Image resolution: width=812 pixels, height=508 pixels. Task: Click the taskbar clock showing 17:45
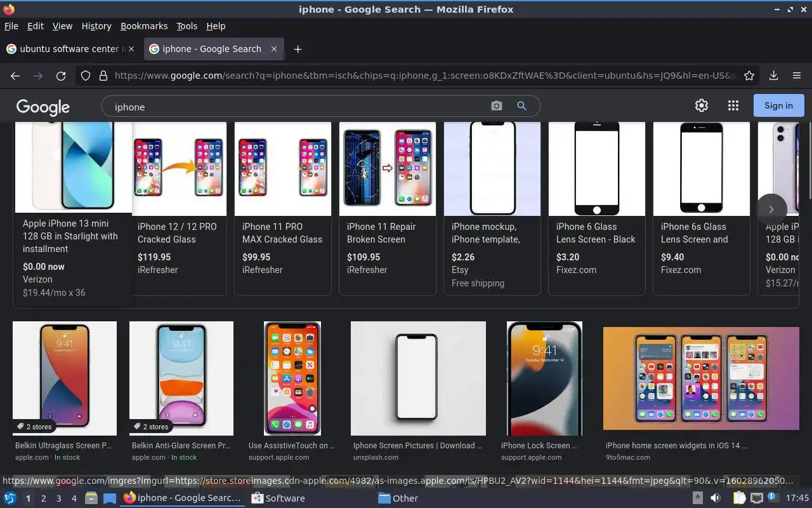click(797, 498)
